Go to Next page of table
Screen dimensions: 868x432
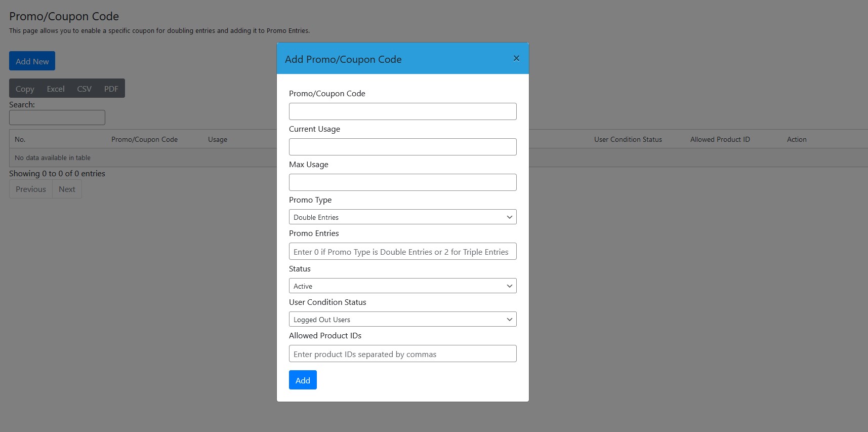coord(67,189)
